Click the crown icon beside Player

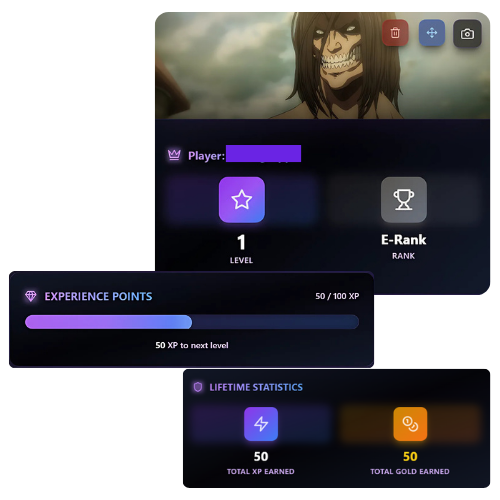point(174,155)
